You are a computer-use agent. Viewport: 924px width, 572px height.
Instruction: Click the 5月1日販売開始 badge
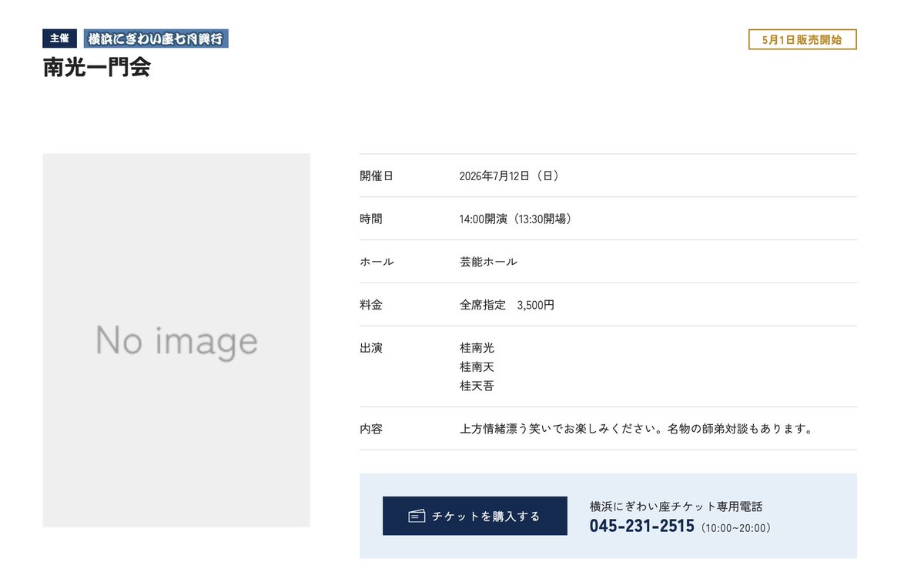point(802,39)
